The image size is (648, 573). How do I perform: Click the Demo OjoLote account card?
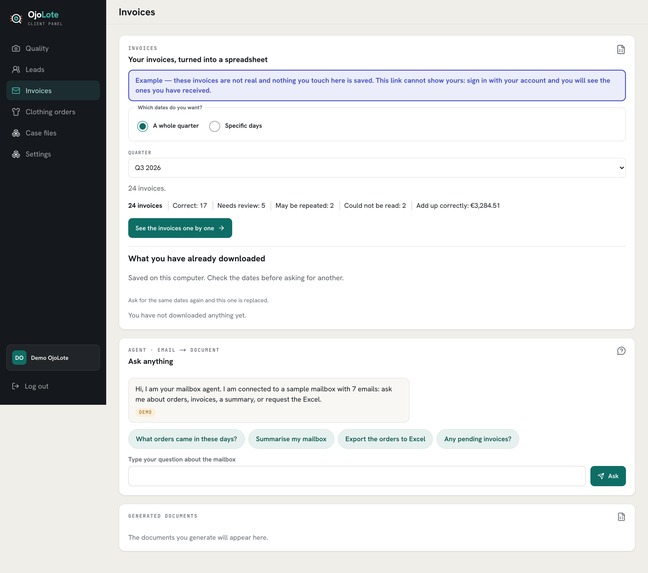click(53, 358)
